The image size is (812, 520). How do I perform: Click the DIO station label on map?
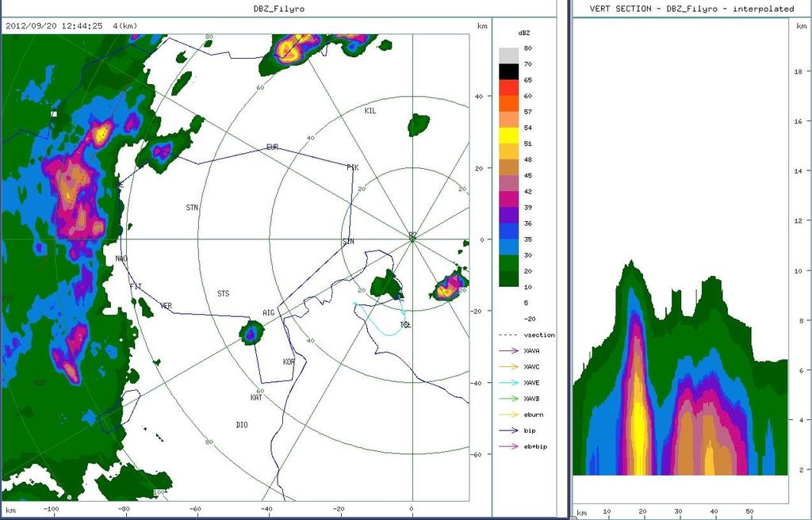tap(242, 425)
